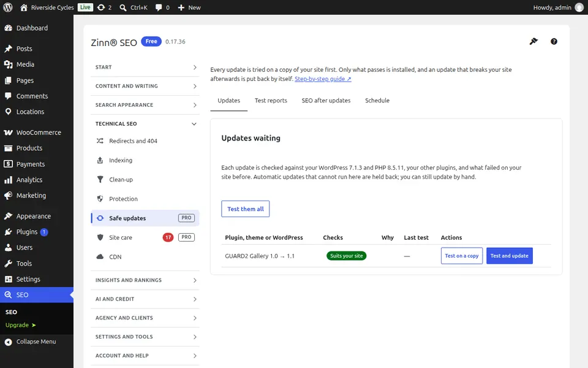Open Media in the admin sidebar
The image size is (588, 368).
click(37, 64)
